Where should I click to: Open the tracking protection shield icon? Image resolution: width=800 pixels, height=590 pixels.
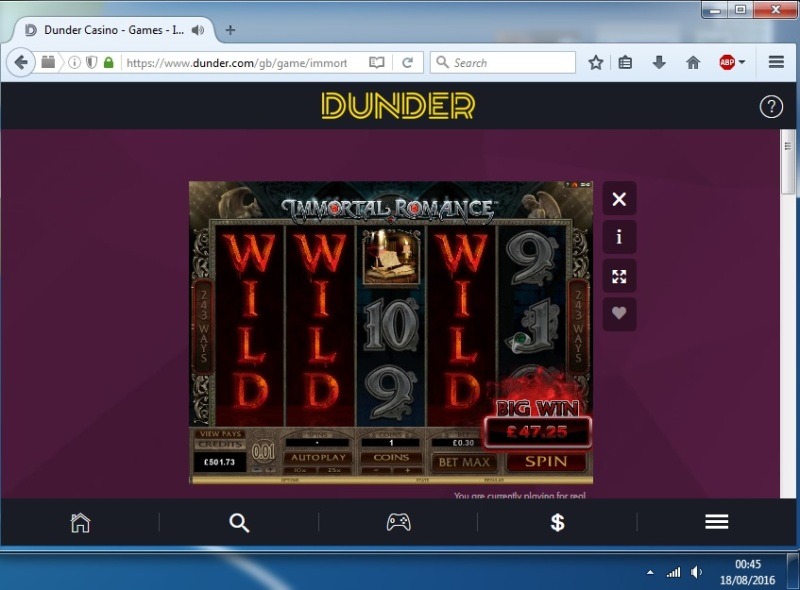[x=91, y=63]
